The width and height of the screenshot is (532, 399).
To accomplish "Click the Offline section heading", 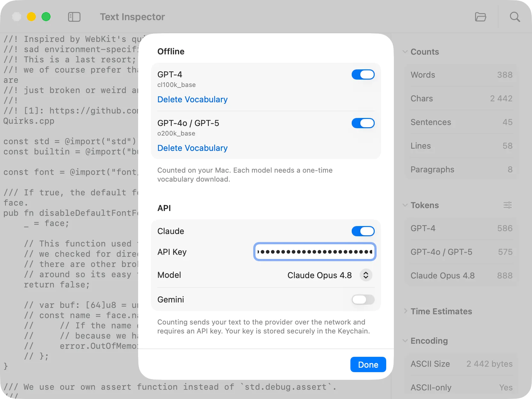I will (171, 51).
